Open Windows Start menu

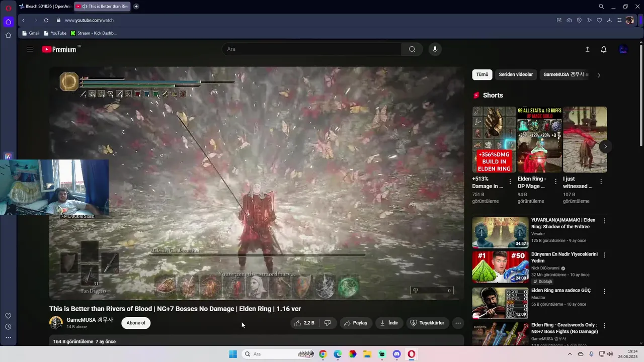pos(233,354)
